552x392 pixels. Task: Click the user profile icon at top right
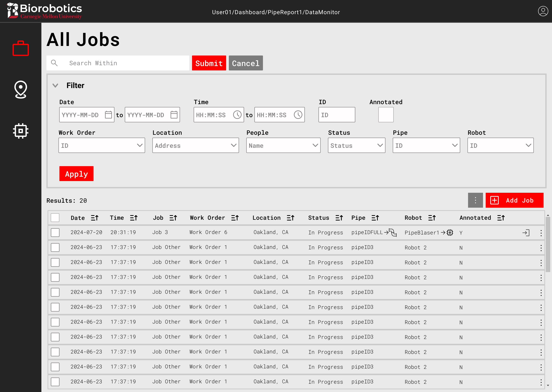543,11
